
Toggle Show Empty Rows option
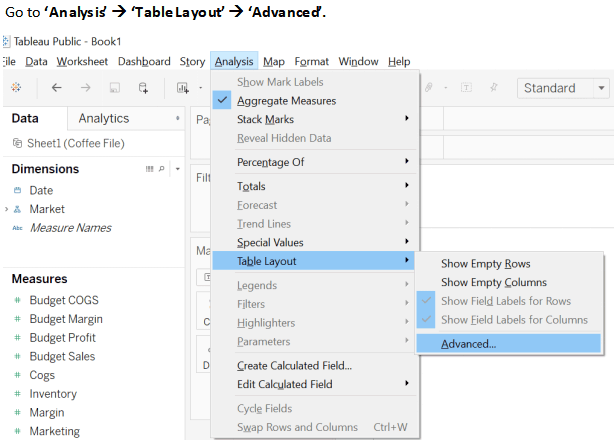pos(509,264)
